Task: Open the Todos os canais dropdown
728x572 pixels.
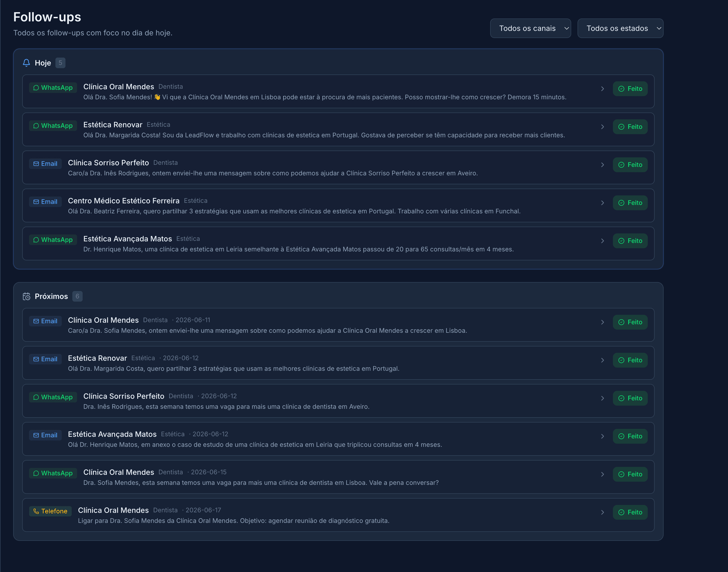Action: pyautogui.click(x=531, y=29)
